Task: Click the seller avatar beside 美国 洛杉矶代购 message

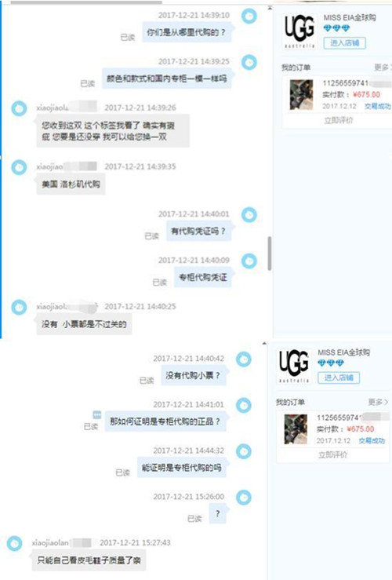Action: [x=19, y=167]
